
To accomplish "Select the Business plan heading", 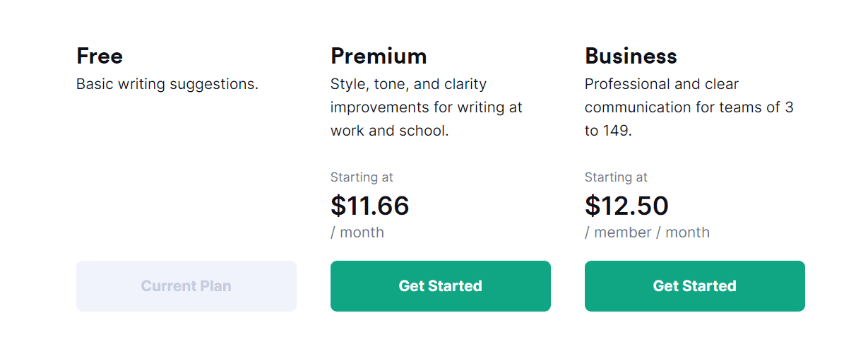I will point(631,56).
